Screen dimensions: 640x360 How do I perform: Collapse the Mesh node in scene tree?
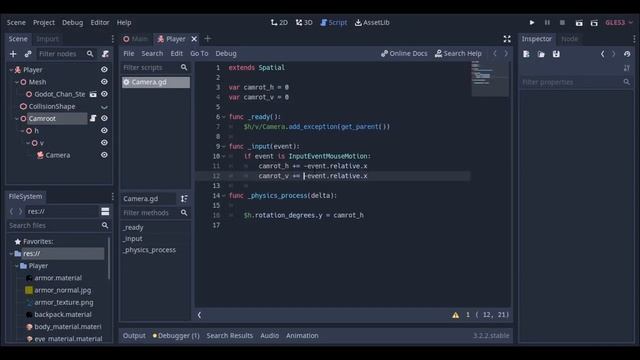pos(17,82)
